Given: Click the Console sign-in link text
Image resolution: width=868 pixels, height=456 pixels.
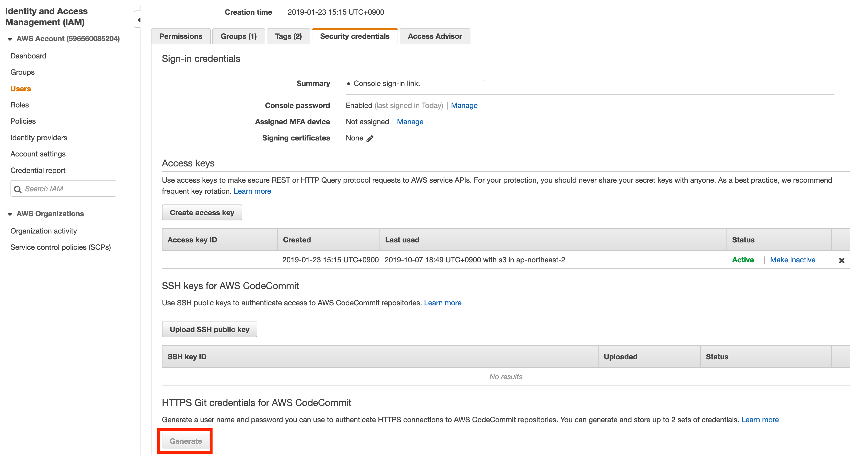Looking at the screenshot, I should click(387, 84).
